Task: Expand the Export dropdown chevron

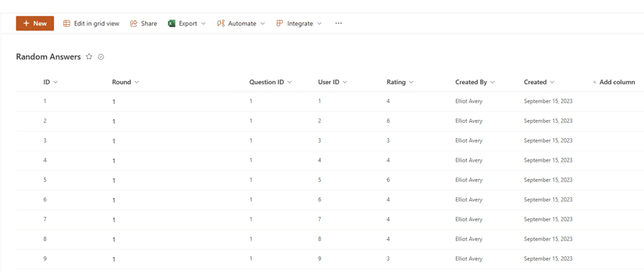Action: point(203,24)
